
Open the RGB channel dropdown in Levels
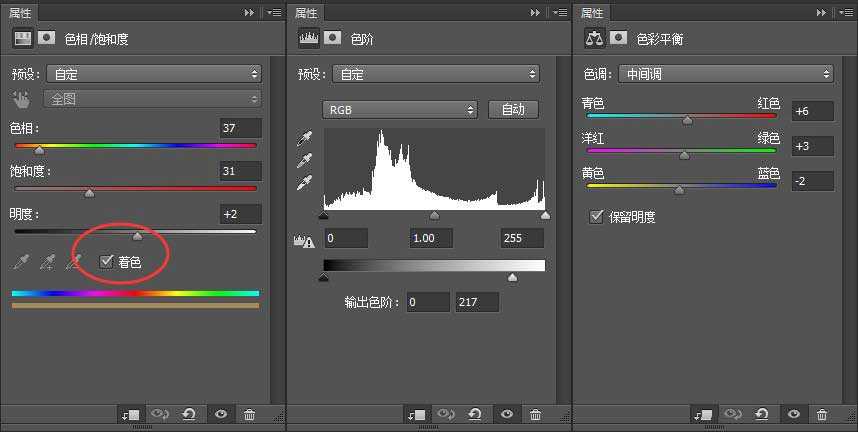pos(398,109)
